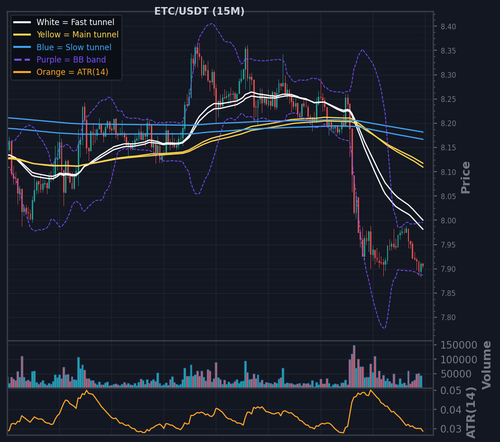
Task: Click the 8.20 price axis label
Action: tap(448, 123)
